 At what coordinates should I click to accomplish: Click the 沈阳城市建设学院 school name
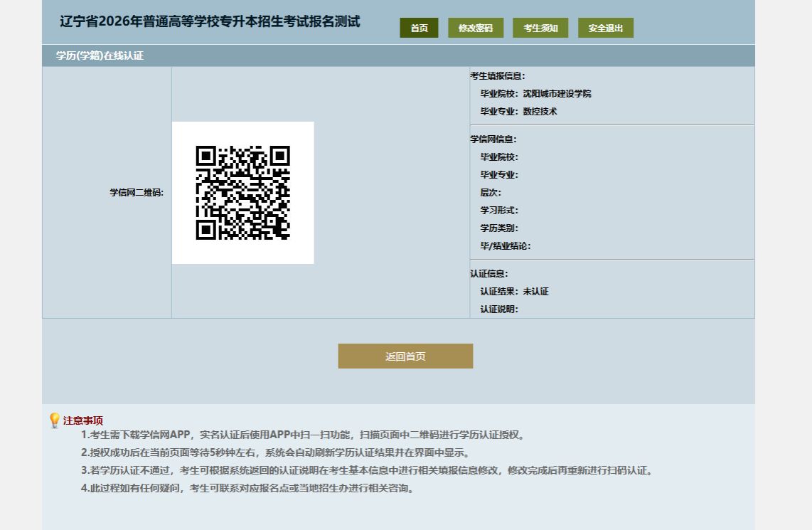[557, 94]
